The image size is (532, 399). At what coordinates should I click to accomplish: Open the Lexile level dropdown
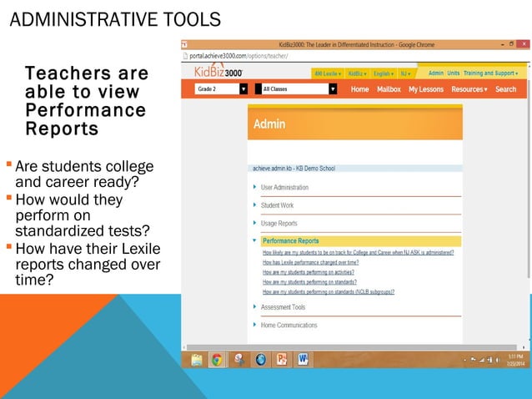click(328, 73)
